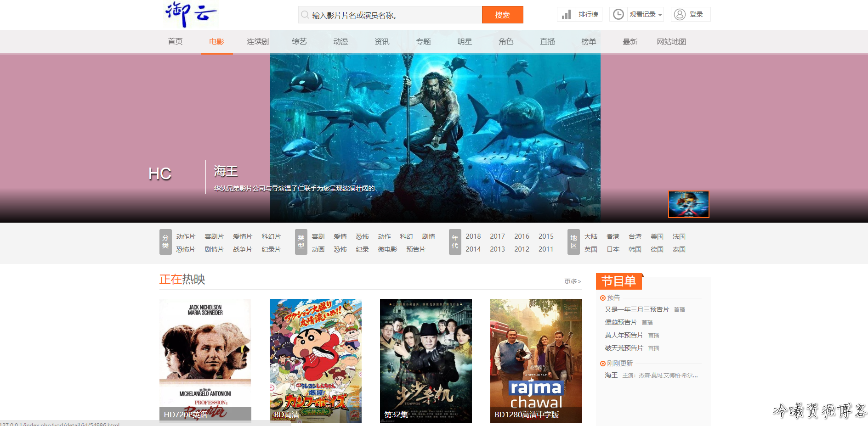Open the 网站地图 navigation link
Image resolution: width=868 pixels, height=426 pixels.
671,41
